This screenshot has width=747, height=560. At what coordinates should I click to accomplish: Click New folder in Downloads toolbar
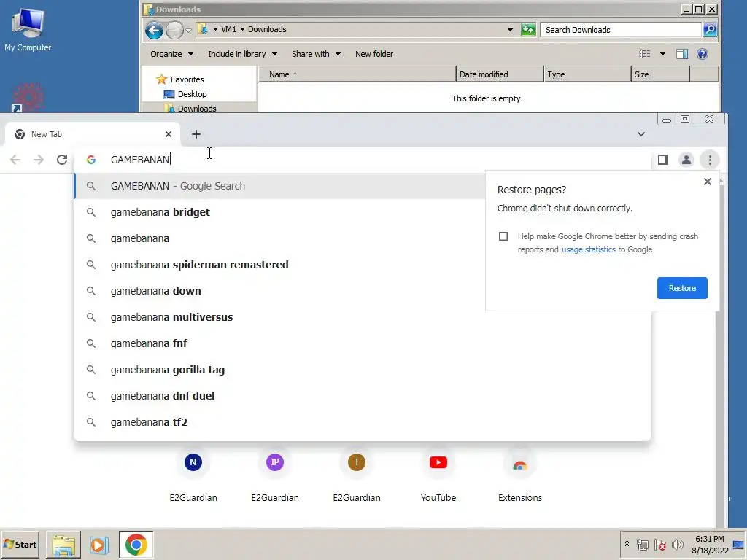(374, 54)
